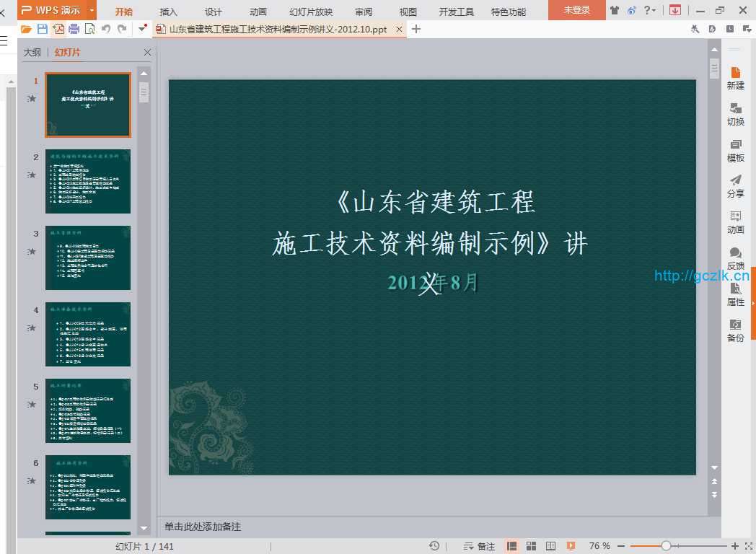Click the zoom slider handle
756x554 pixels.
666,546
